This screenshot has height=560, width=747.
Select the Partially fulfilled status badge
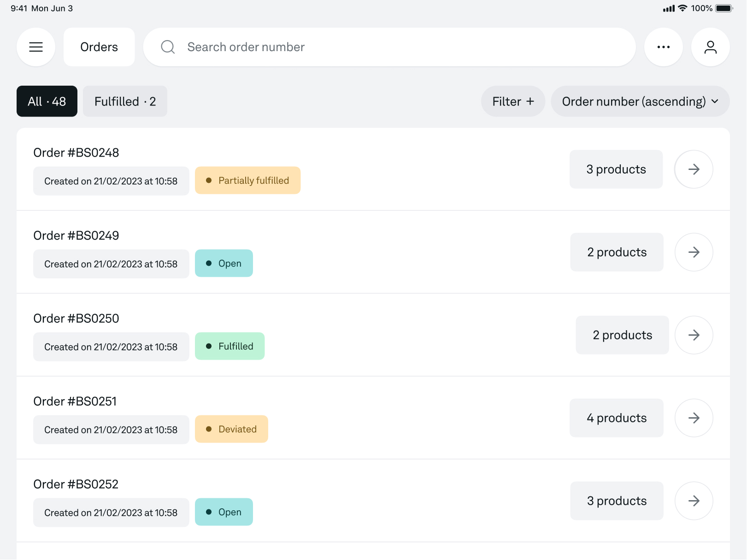point(248,181)
